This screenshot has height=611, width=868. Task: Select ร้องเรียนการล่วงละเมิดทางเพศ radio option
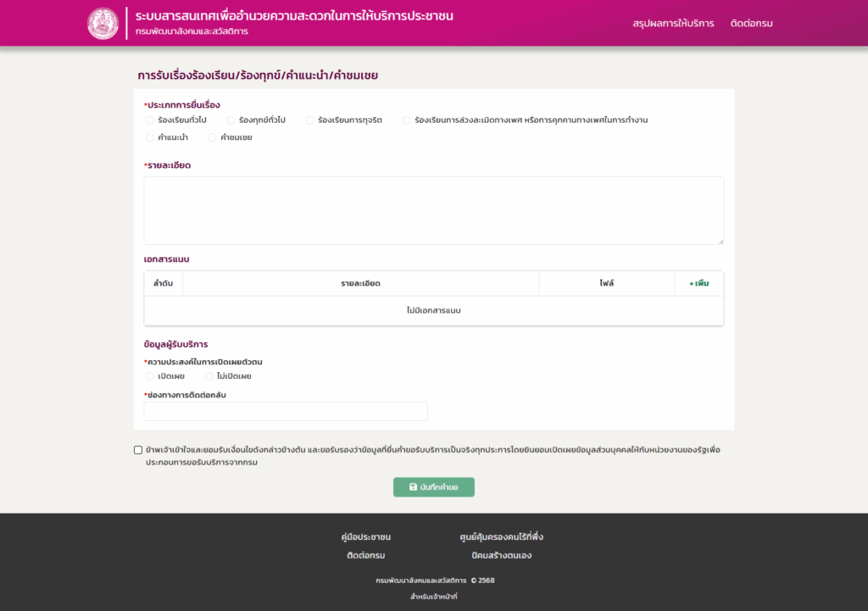click(x=407, y=120)
